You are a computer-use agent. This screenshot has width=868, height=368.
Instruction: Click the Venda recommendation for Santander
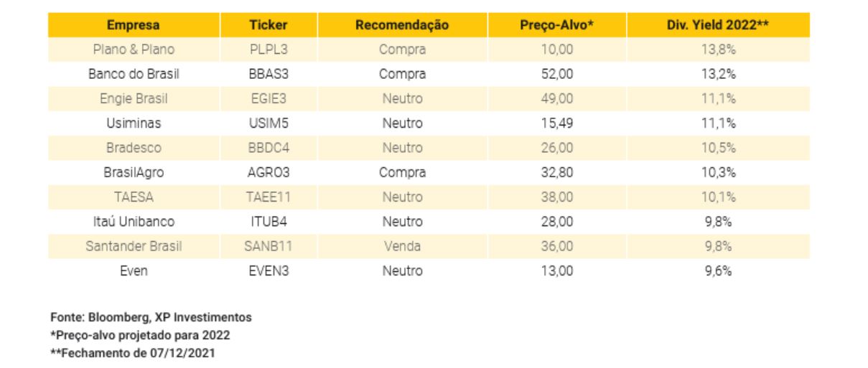coord(402,246)
